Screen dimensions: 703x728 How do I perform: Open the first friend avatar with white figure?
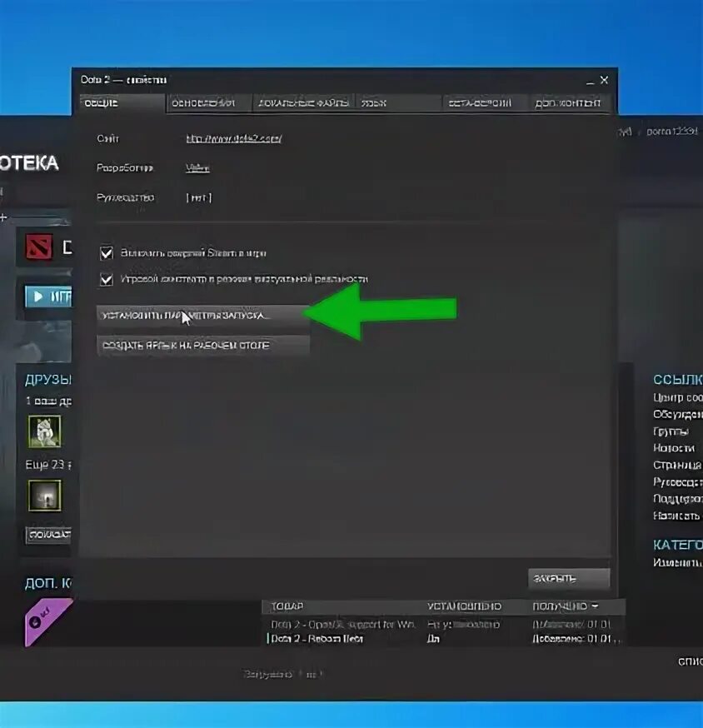45,431
